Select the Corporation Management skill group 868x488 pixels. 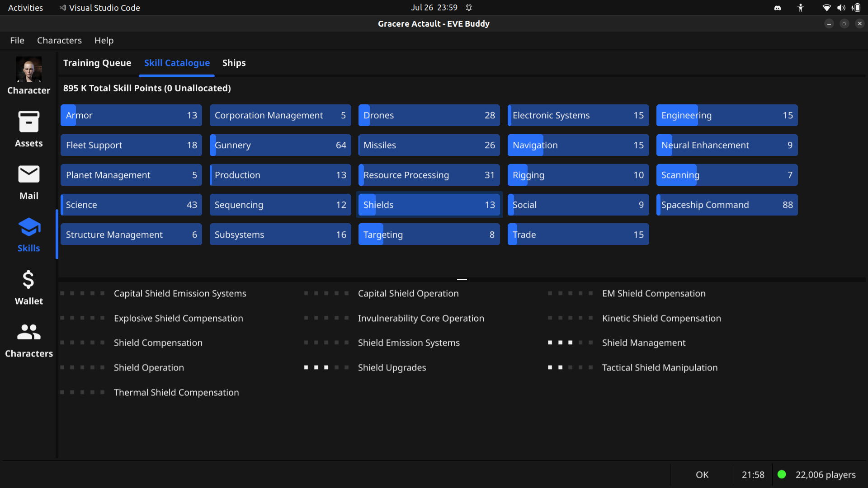[280, 115]
